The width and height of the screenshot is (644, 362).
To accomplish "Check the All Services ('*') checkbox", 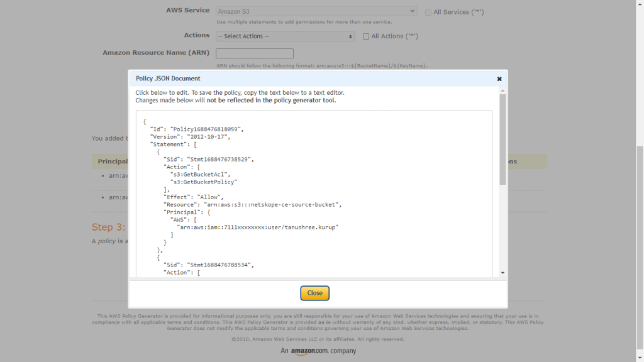I will click(428, 13).
